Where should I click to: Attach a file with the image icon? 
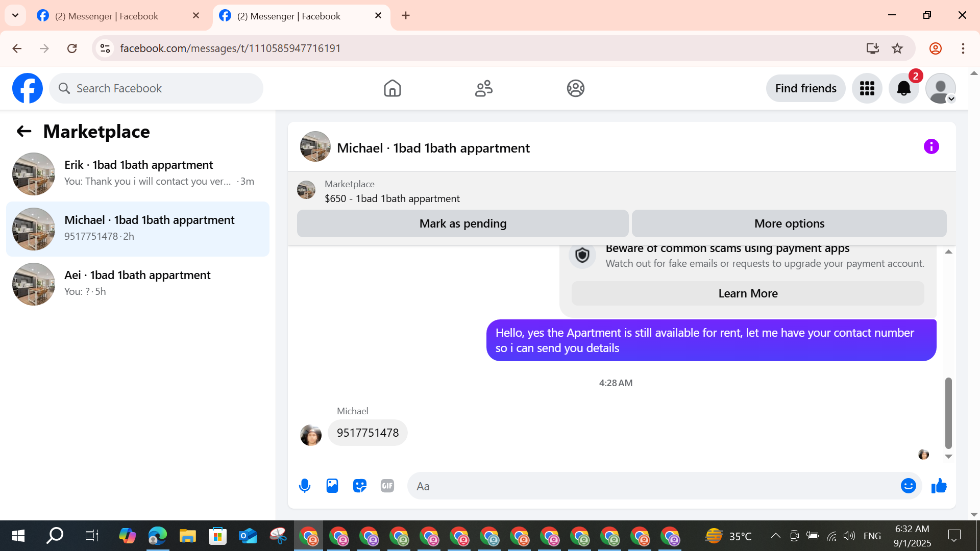332,486
